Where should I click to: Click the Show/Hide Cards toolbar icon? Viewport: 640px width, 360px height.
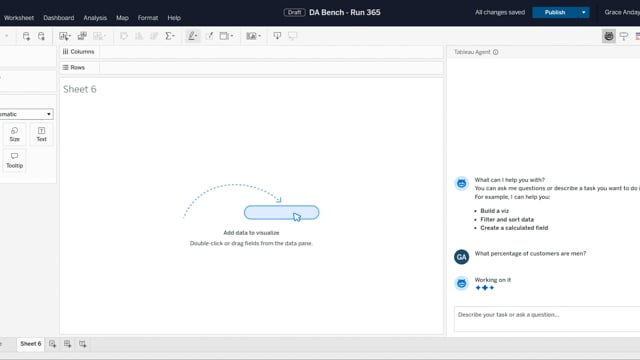coord(251,36)
